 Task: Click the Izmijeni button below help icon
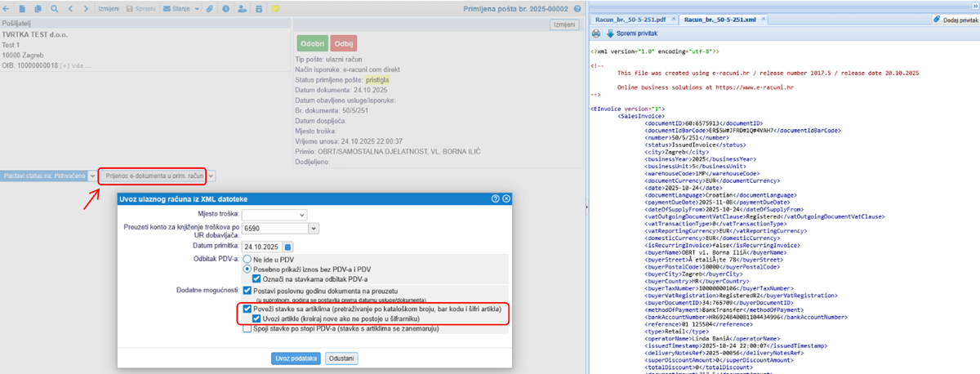pos(564,25)
